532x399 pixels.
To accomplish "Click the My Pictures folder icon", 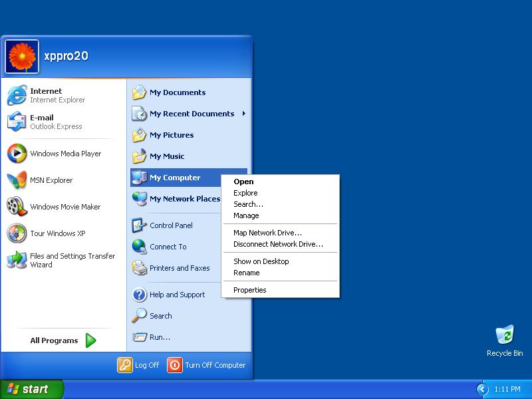I will pos(139,135).
